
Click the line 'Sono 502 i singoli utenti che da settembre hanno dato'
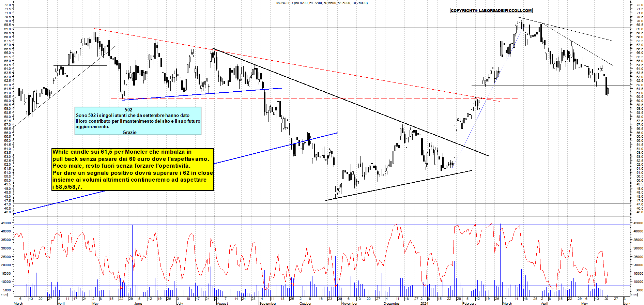(133, 115)
